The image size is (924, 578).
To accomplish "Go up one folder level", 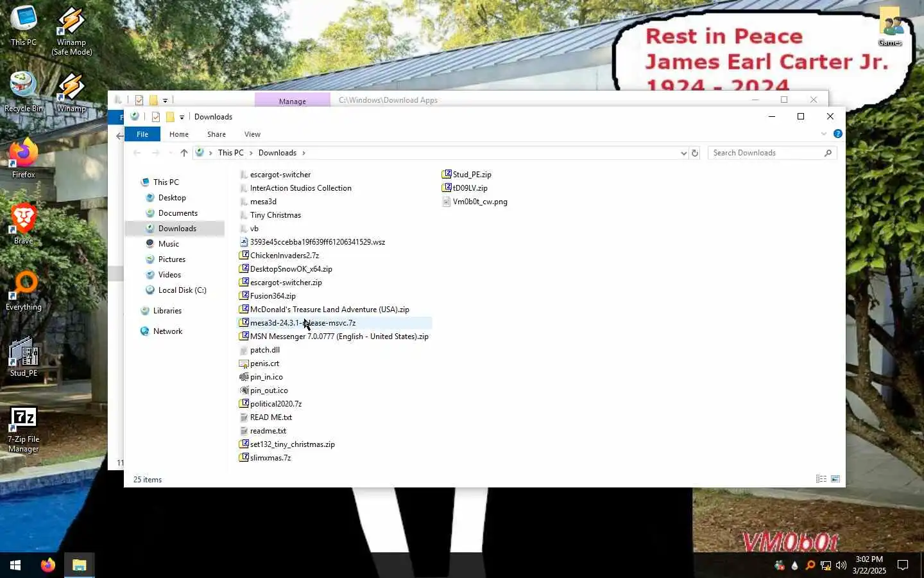I will [x=184, y=153].
